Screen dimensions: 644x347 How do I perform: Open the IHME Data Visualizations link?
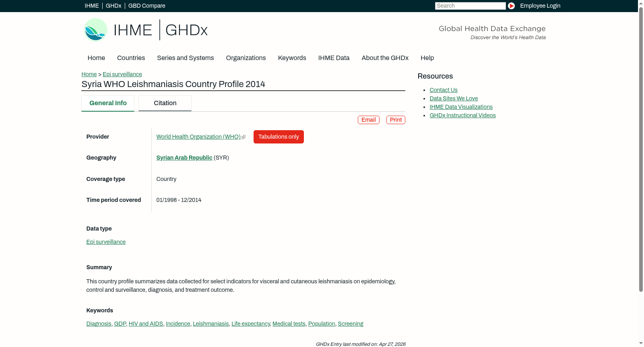461,107
